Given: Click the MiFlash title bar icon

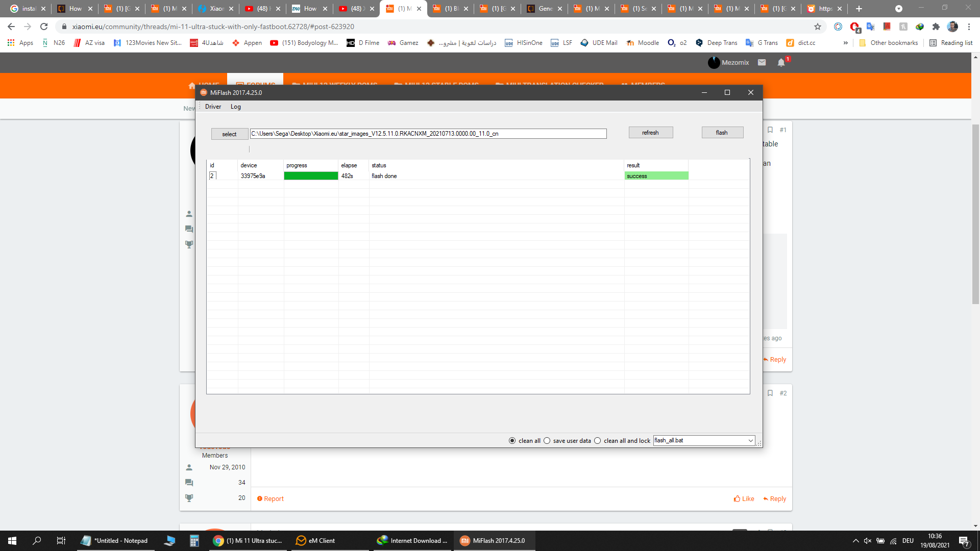Looking at the screenshot, I should (x=204, y=92).
